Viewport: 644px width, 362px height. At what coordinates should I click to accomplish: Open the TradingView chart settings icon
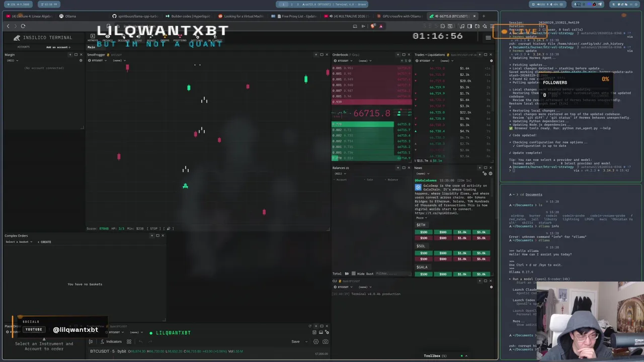click(x=315, y=341)
